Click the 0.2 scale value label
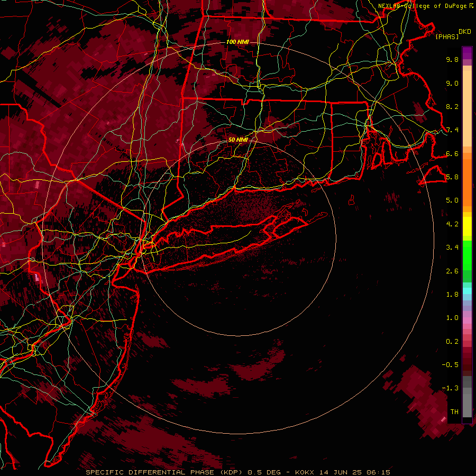 click(x=452, y=342)
